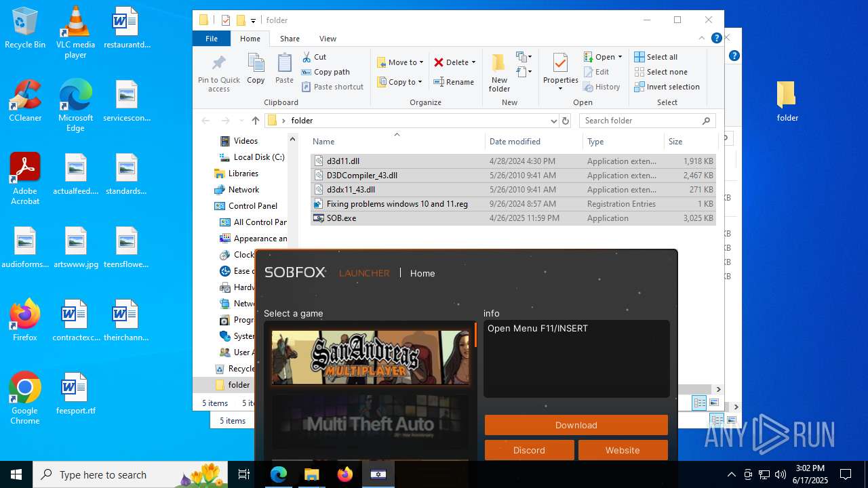Click Select all in ribbon
The image size is (868, 488).
(x=656, y=57)
